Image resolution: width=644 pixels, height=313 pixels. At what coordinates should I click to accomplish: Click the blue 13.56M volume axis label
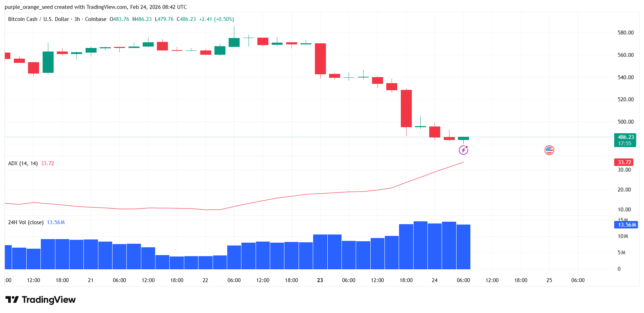pos(626,225)
